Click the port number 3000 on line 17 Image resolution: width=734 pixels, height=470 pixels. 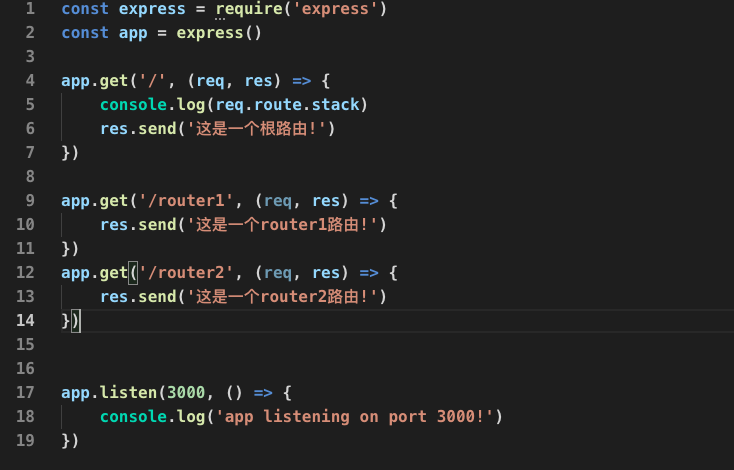tap(186, 392)
